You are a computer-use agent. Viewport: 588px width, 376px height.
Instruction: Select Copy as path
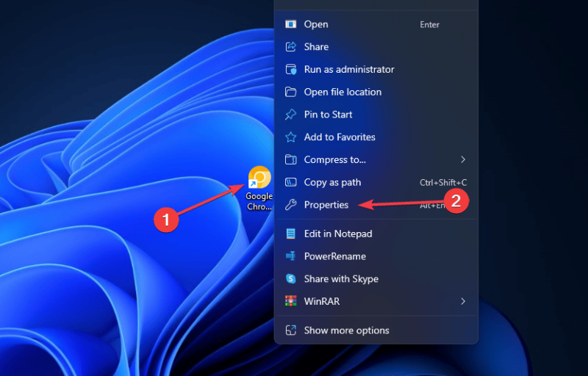[x=376, y=182]
